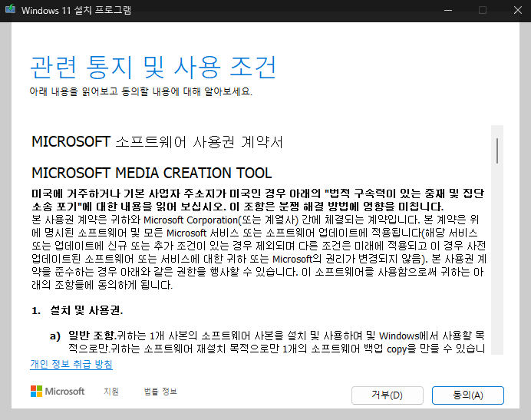Click the MICROSOFT MEDIA CREATION TOOL heading
The height and width of the screenshot is (420, 531).
[151, 173]
